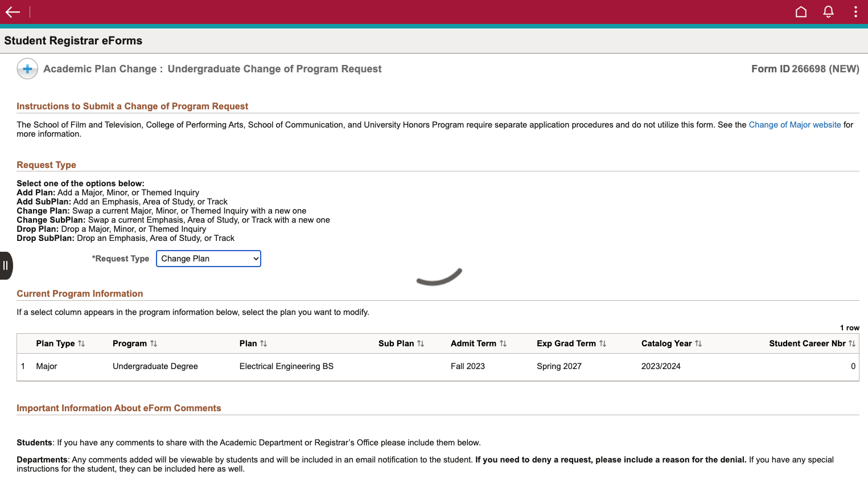Screen dimensions: 868x479
Task: Click the Form ID 266698 (NEW) text
Action: [x=805, y=69]
